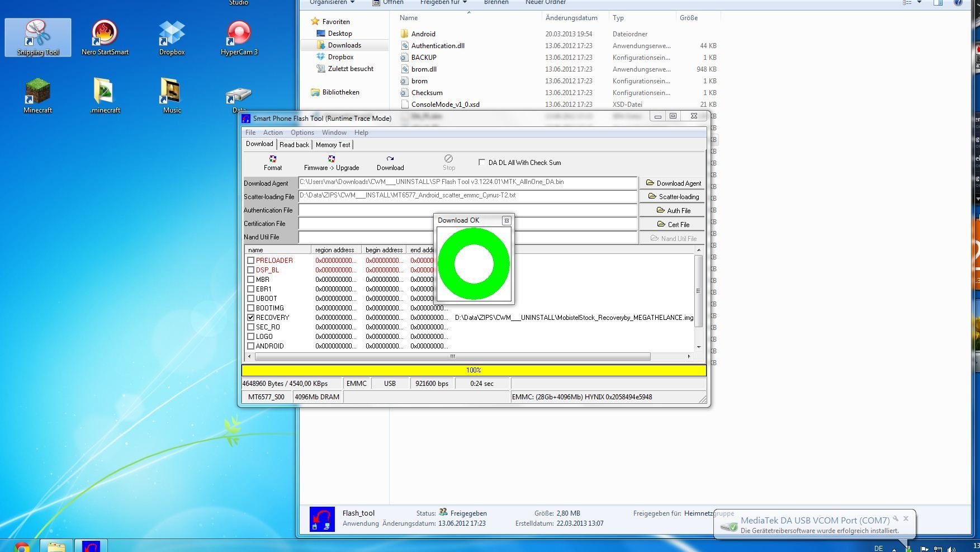The width and height of the screenshot is (980, 552).
Task: Enable DA DL All With Check Sum
Action: pos(482,162)
